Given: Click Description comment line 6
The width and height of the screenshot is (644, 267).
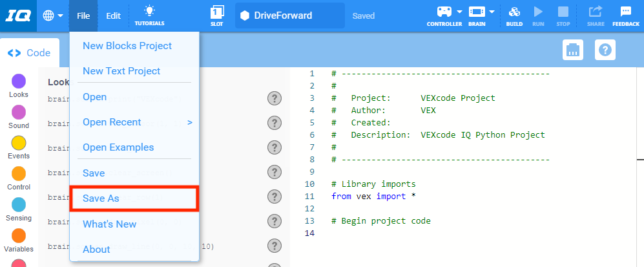Looking at the screenshot, I should click(438, 134).
